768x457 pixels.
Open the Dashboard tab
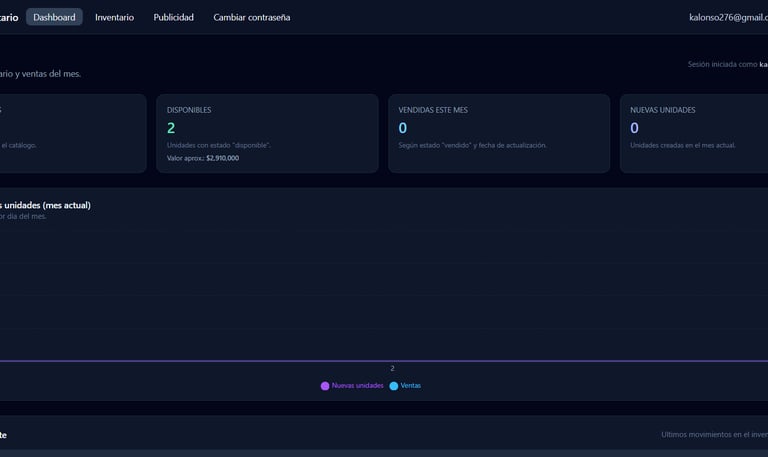(54, 17)
